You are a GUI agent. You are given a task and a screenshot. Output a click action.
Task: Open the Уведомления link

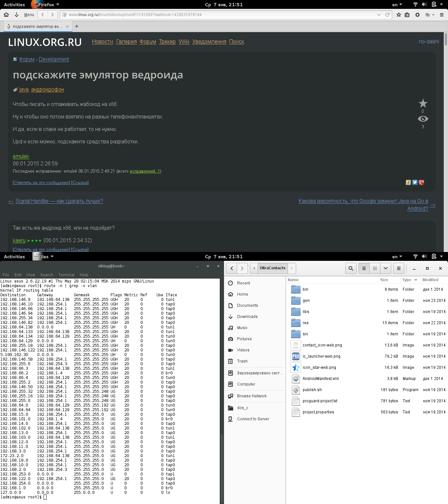pos(209,42)
